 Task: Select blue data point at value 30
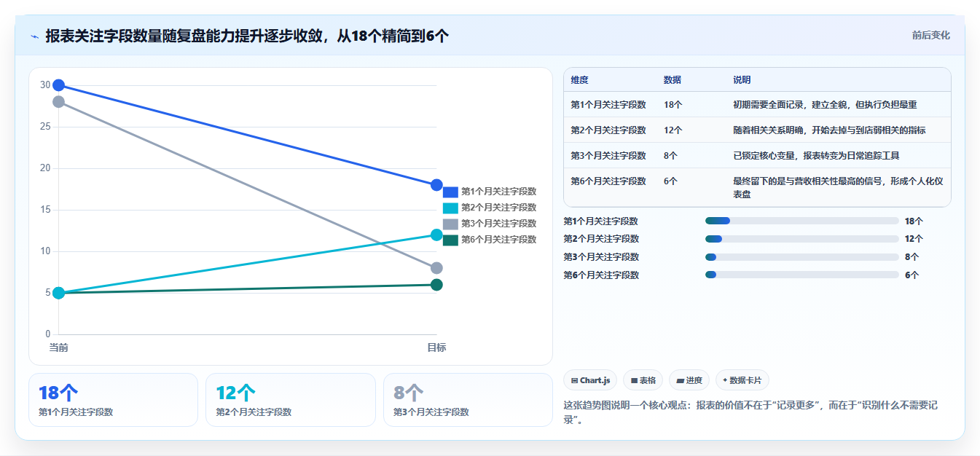point(58,85)
